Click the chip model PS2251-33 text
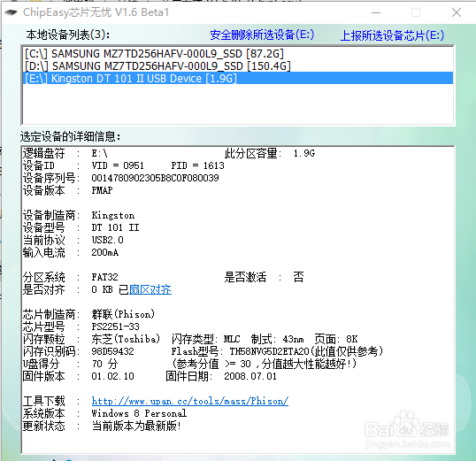 point(115,327)
